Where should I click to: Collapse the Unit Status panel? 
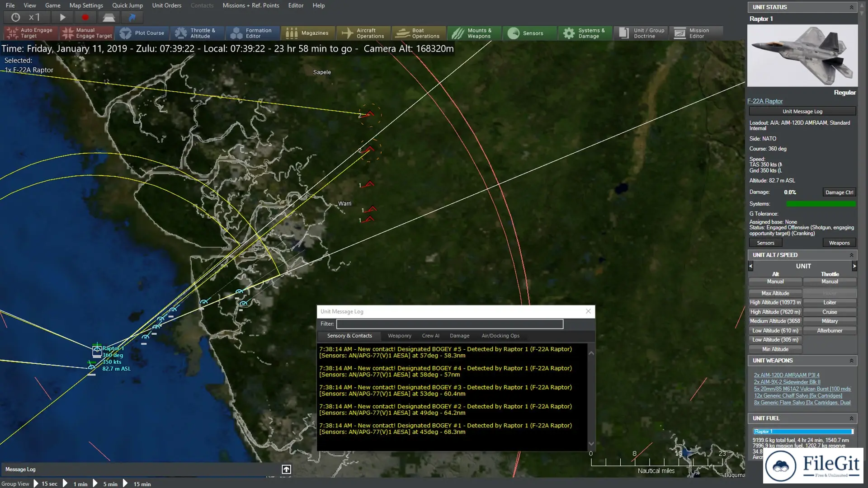click(x=851, y=7)
